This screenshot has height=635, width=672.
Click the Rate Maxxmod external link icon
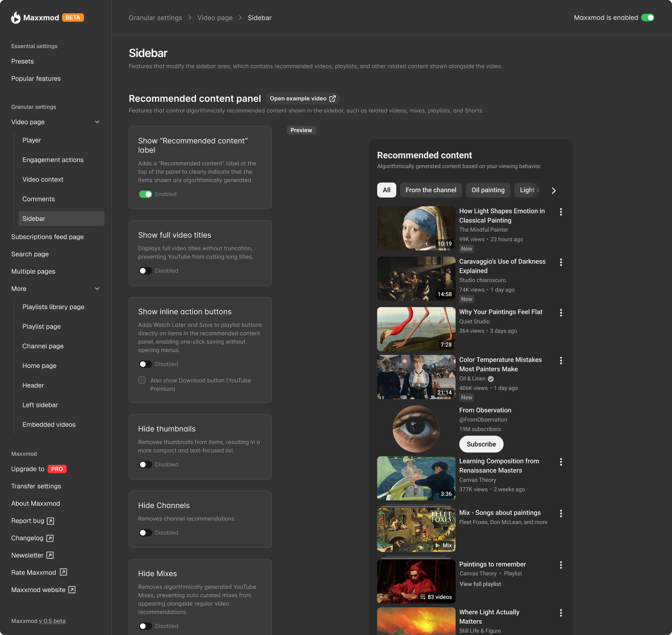63,572
